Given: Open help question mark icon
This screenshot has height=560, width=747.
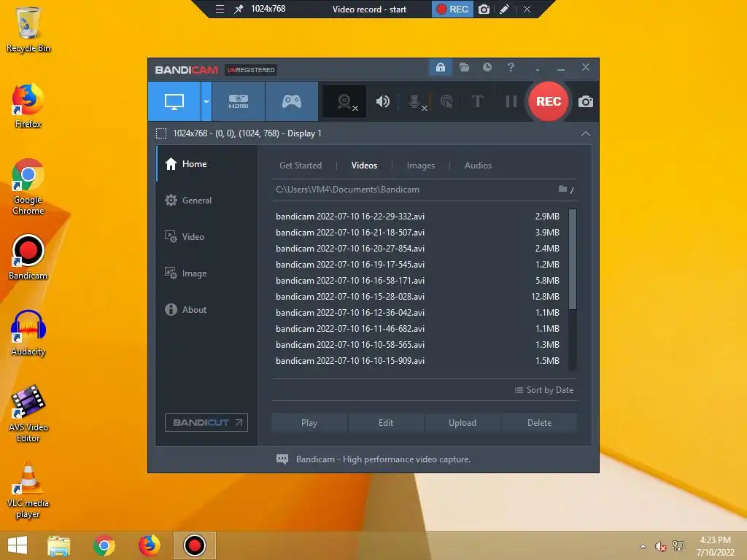Looking at the screenshot, I should coord(511,68).
